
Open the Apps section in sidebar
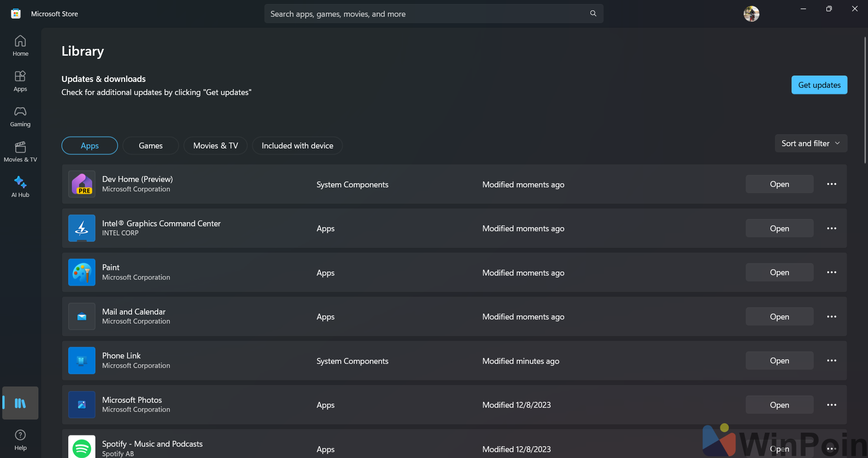click(x=20, y=81)
